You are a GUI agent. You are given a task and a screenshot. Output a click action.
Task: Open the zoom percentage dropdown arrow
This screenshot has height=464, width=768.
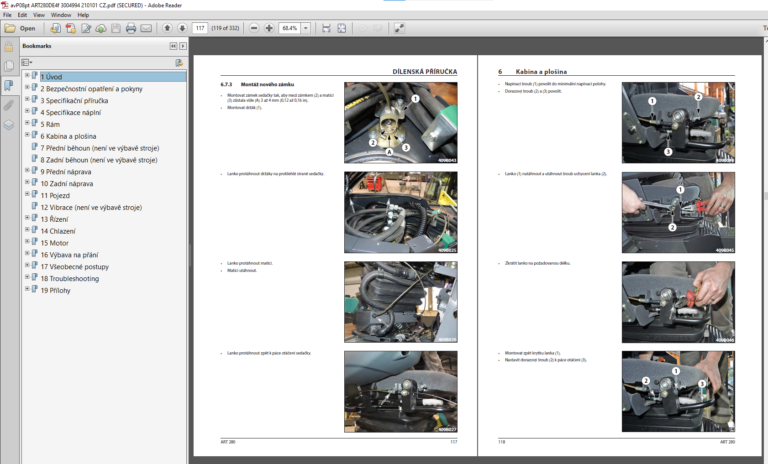[306, 28]
